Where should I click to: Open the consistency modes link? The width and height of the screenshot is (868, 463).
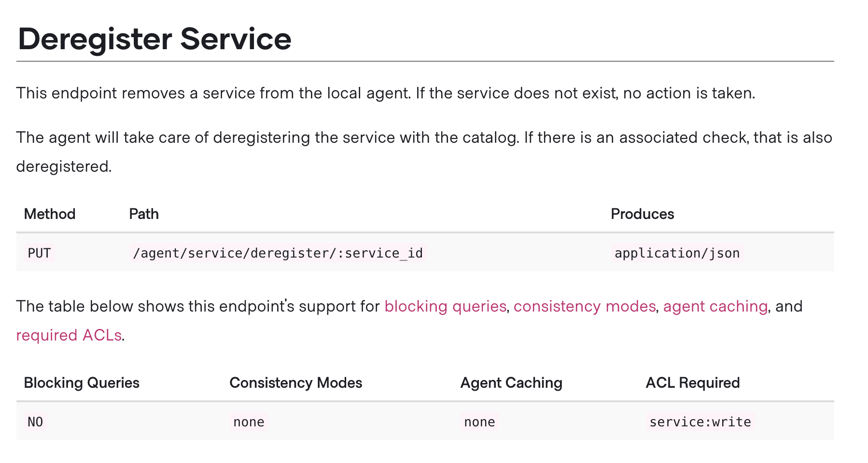pos(585,306)
